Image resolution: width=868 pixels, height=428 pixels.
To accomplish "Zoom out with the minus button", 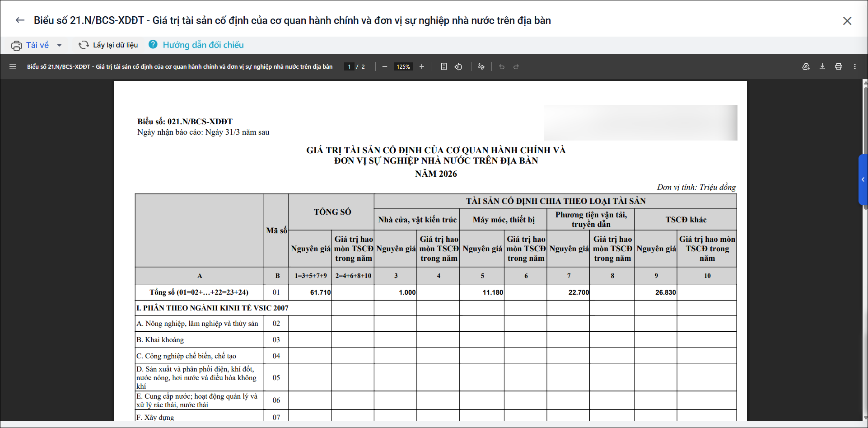I will (385, 66).
